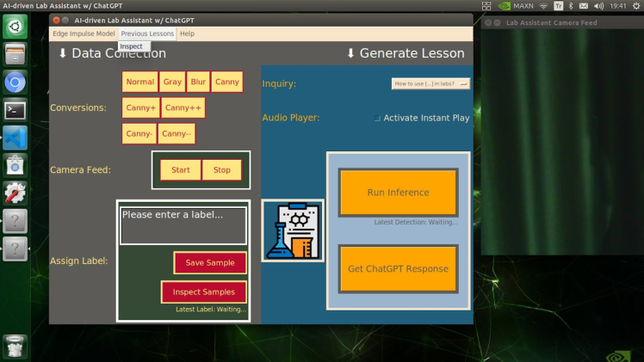Open the Help menu

[x=187, y=34]
